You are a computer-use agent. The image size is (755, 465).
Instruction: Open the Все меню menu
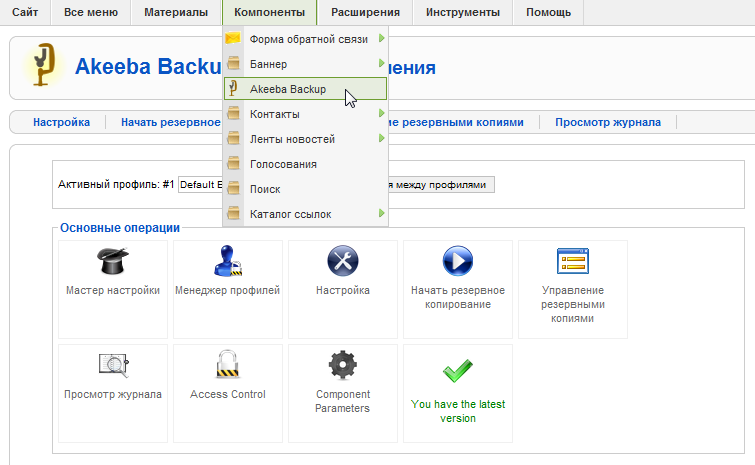tap(91, 12)
